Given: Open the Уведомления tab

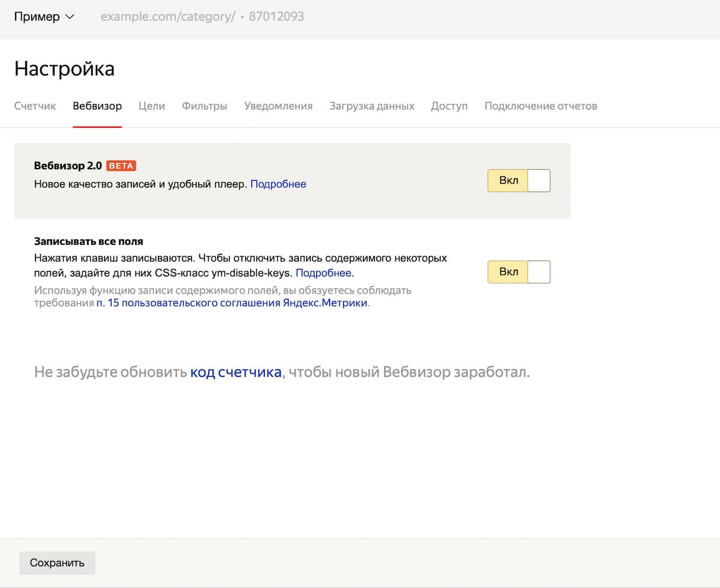Looking at the screenshot, I should point(278,106).
